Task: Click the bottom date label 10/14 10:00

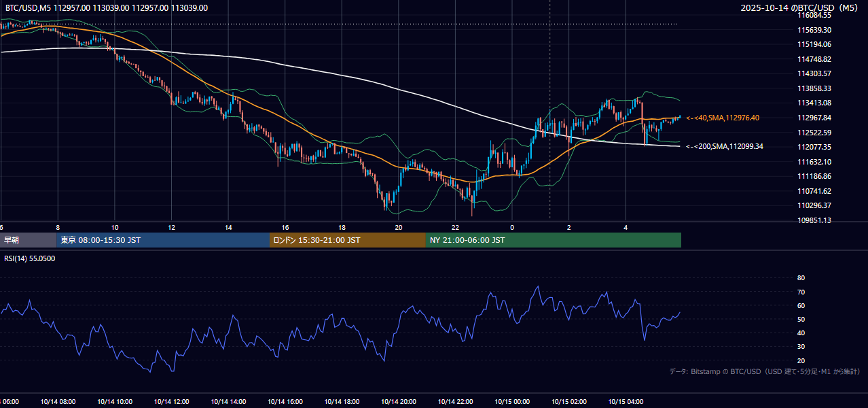Action: [x=115, y=402]
